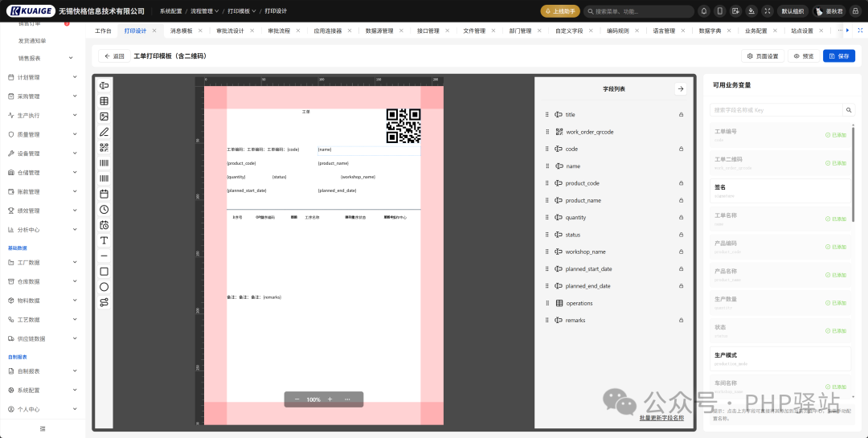Toggle lock on code field
Viewport: 868px width, 438px height.
(x=681, y=149)
